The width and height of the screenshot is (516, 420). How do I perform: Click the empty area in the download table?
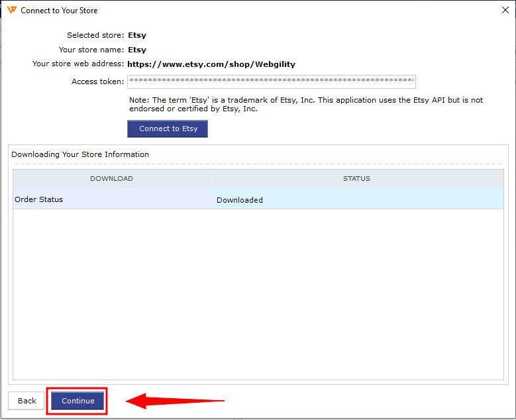258,291
